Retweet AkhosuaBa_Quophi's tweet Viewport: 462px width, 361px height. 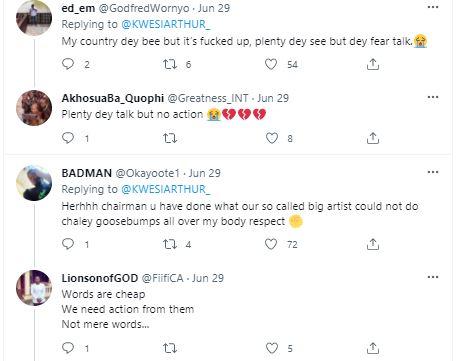coord(170,138)
